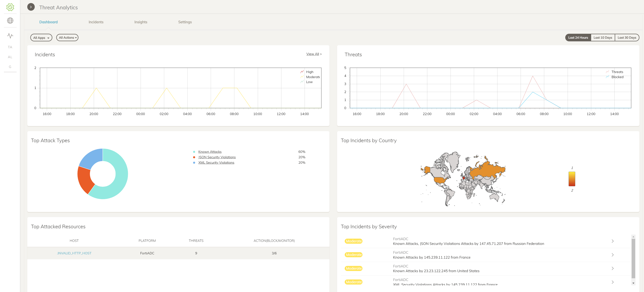Screen dimensions: 644x292
Task: Switch to the Incidents tab
Action: (x=96, y=22)
